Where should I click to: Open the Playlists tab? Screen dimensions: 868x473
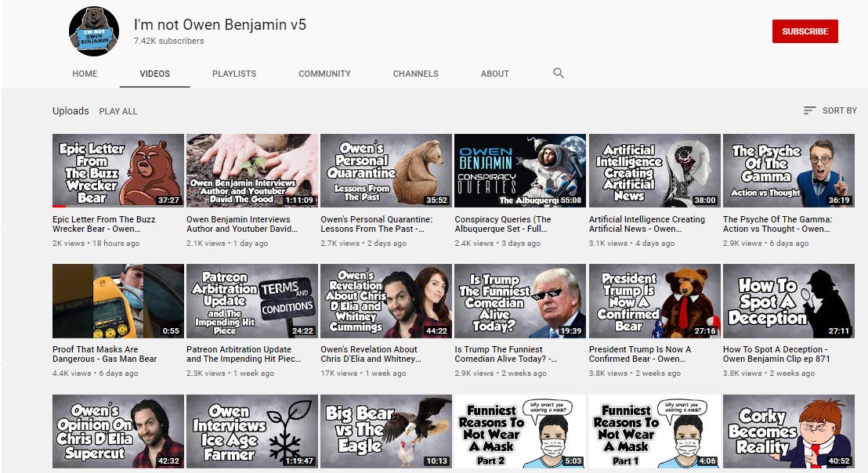[x=234, y=74]
